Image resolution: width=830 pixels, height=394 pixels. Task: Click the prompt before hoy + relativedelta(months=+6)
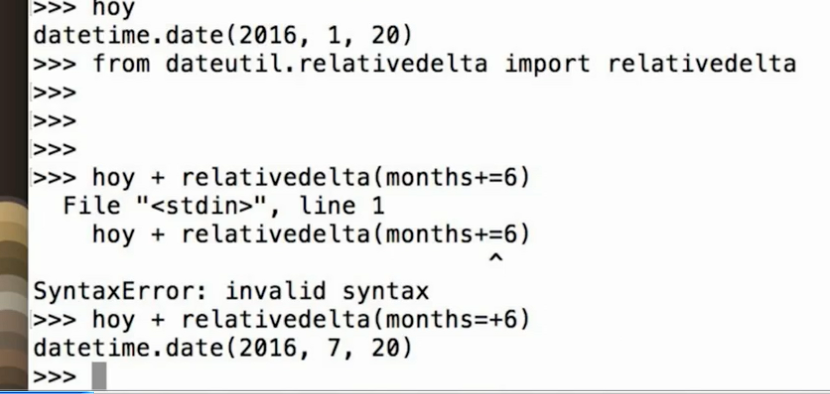pos(55,320)
